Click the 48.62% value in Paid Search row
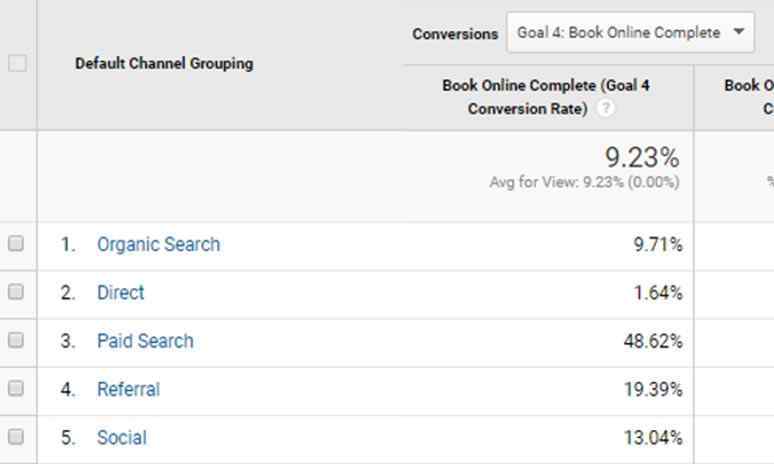 pyautogui.click(x=653, y=341)
